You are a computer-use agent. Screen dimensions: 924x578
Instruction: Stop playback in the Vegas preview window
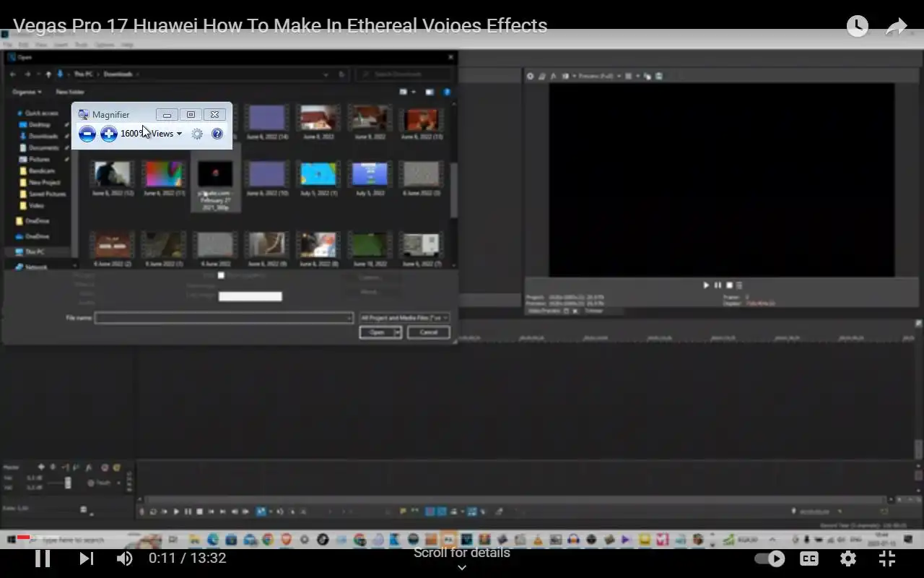point(729,285)
